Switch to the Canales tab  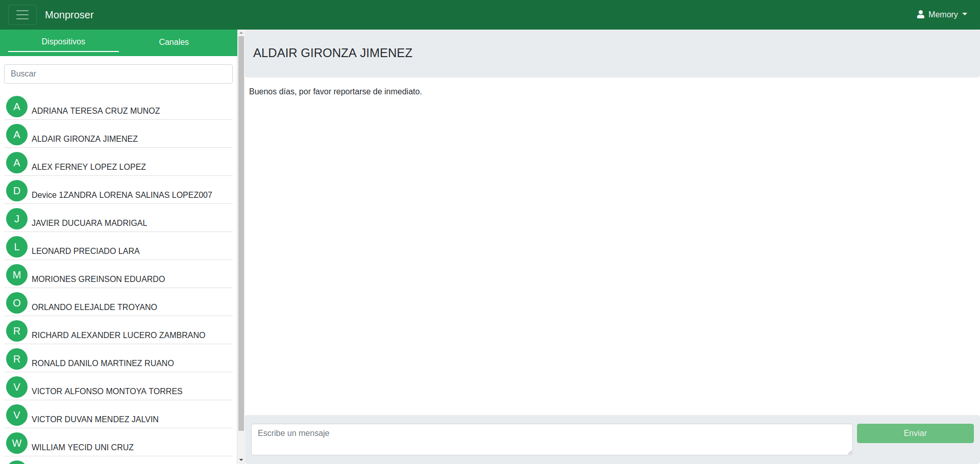(174, 42)
